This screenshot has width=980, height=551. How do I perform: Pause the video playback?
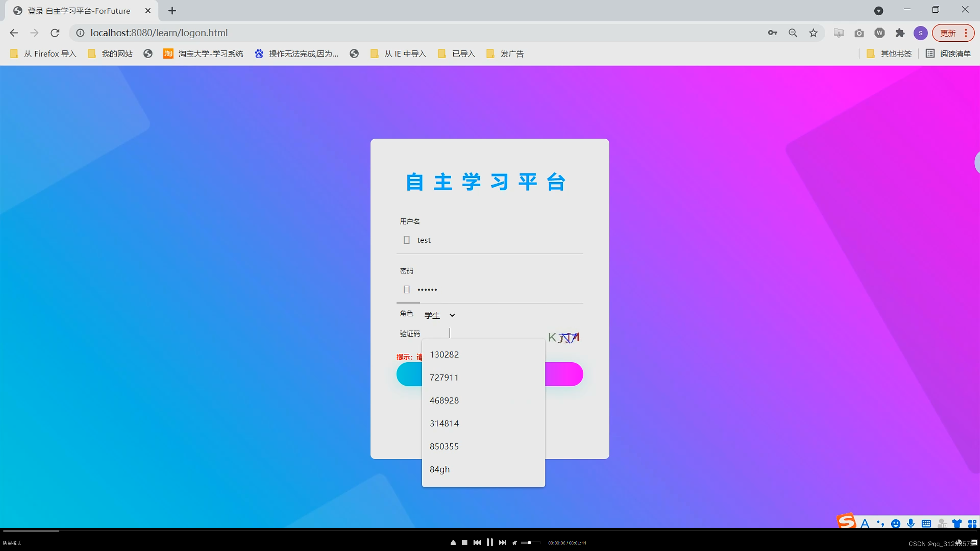coord(490,542)
